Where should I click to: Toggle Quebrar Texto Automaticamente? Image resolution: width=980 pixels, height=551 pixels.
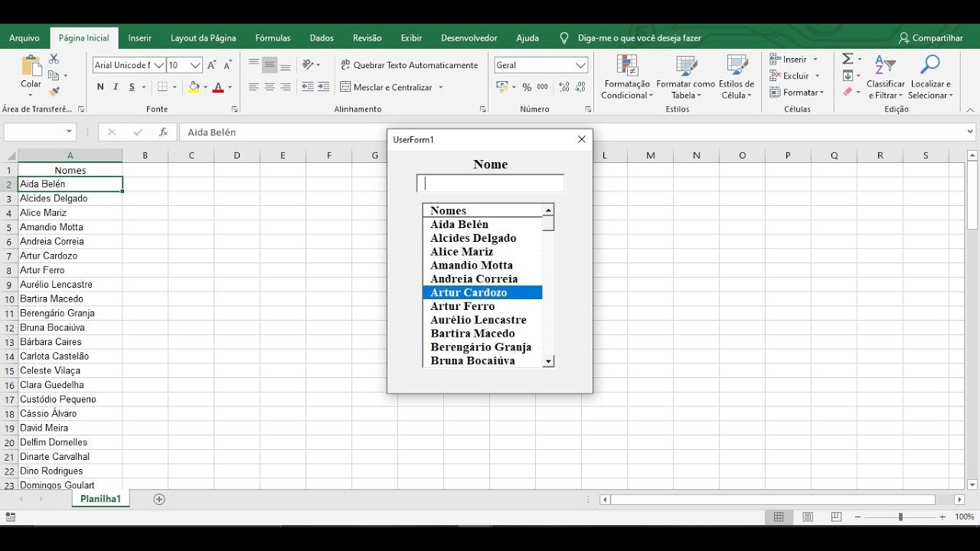coord(409,65)
